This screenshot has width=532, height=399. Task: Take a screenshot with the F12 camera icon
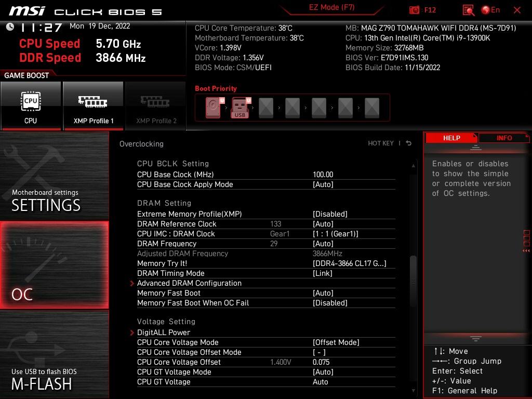414,10
